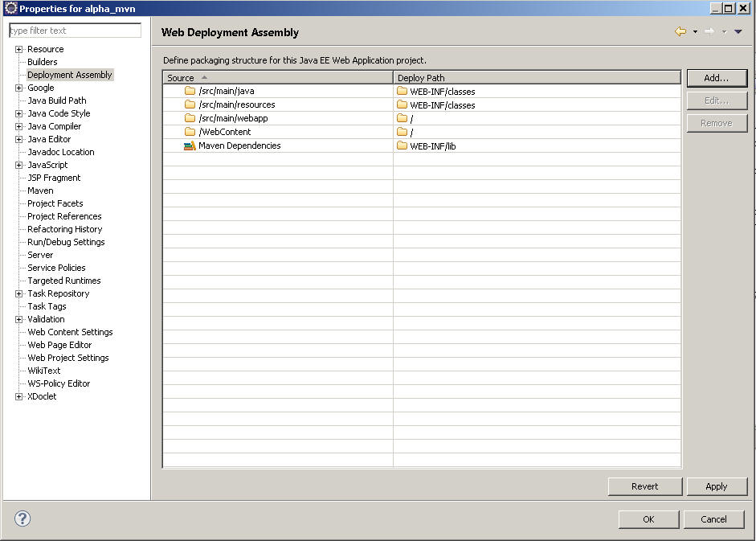Click the /src/main/java folder icon

190,91
